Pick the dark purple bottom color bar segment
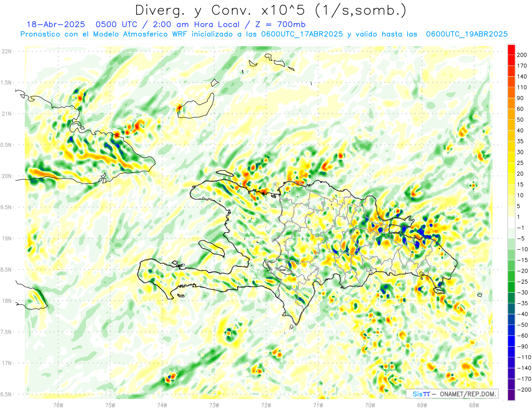This screenshot has height=411, width=532. 511,395
